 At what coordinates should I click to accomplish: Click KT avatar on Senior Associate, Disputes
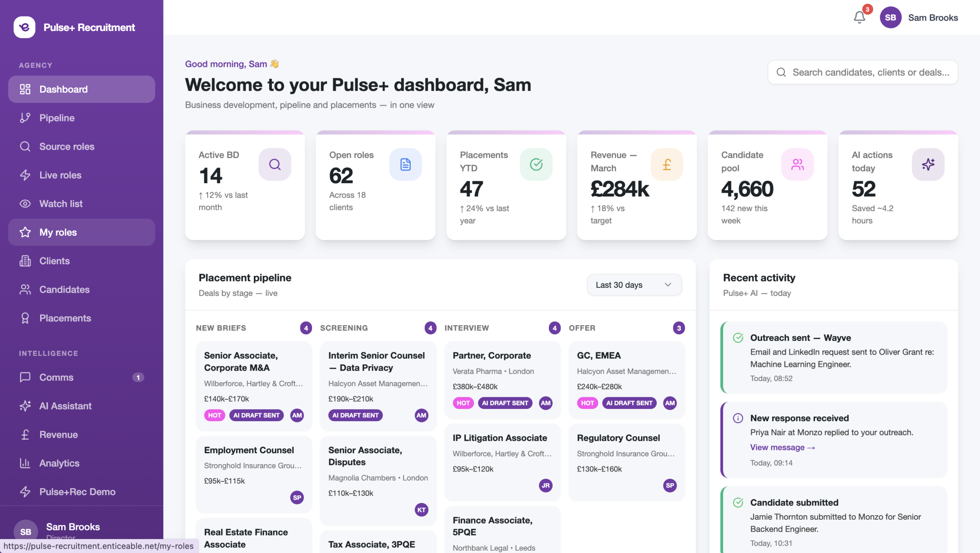[x=421, y=510]
